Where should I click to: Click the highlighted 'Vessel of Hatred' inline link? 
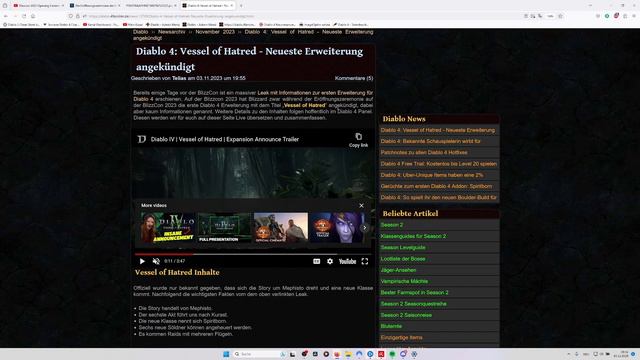click(304, 105)
